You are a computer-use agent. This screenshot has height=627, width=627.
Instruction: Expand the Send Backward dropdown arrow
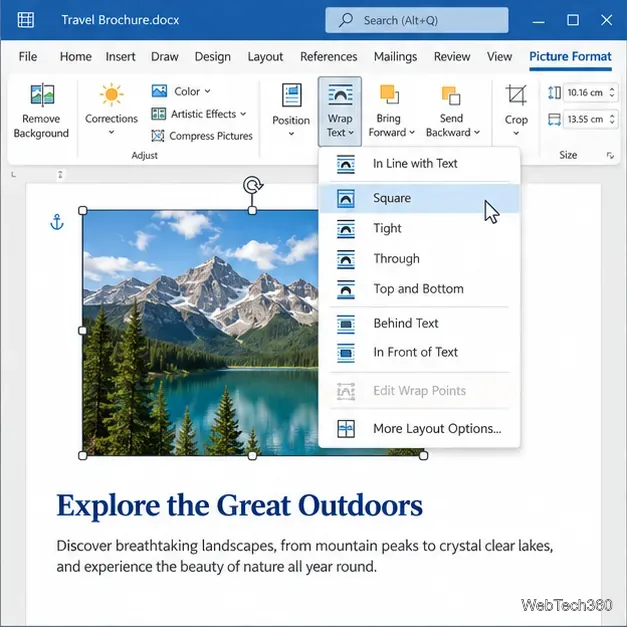477,132
